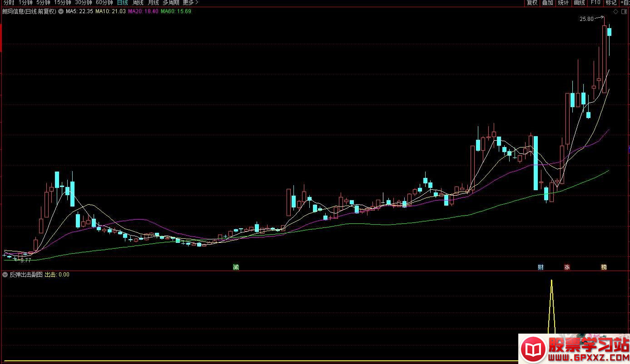
Task: Switch to the 日线 daily chart tab
Action: pos(123,3)
